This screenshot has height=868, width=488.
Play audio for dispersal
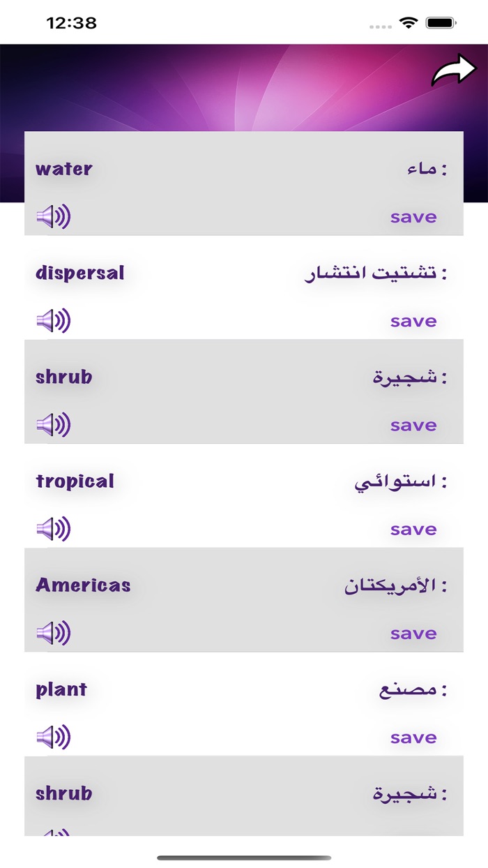coord(52,321)
